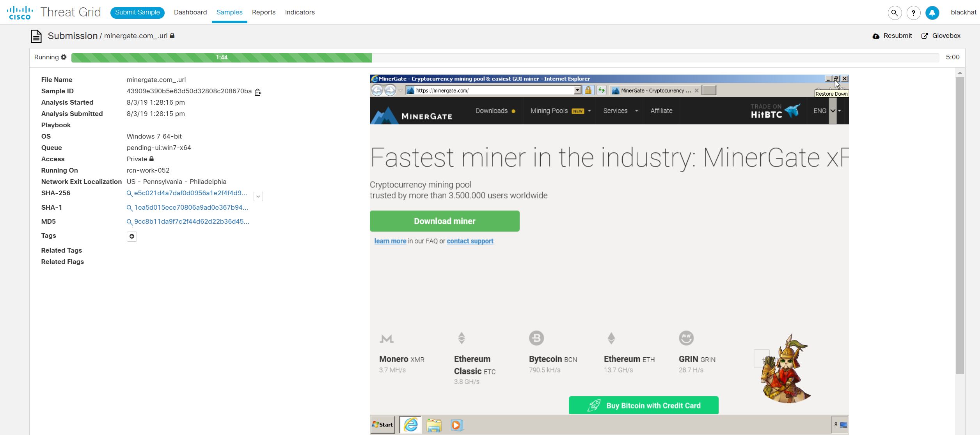
Task: Open the help question mark icon
Action: [x=913, y=13]
